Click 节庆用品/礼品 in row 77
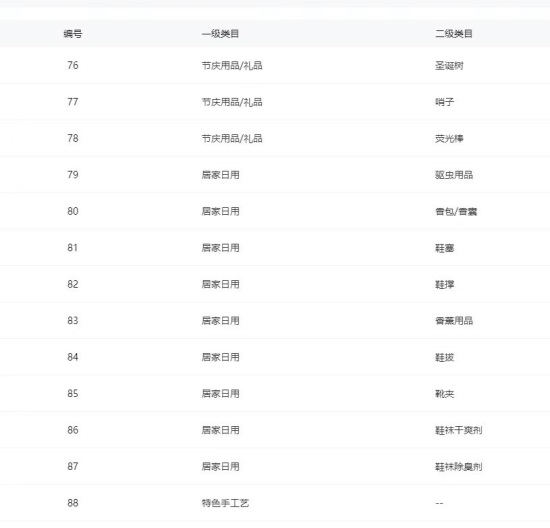The width and height of the screenshot is (550, 528). pyautogui.click(x=232, y=102)
